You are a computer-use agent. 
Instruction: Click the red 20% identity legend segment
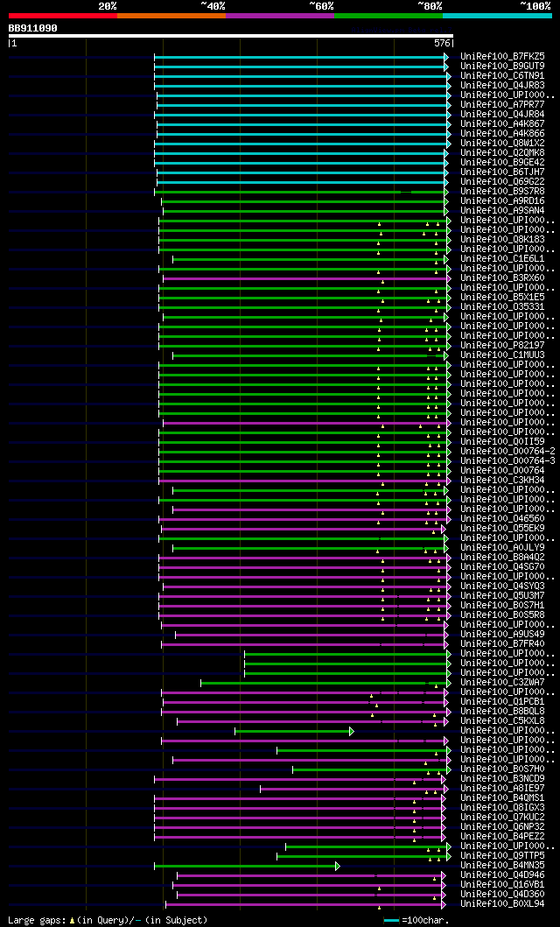[63, 16]
